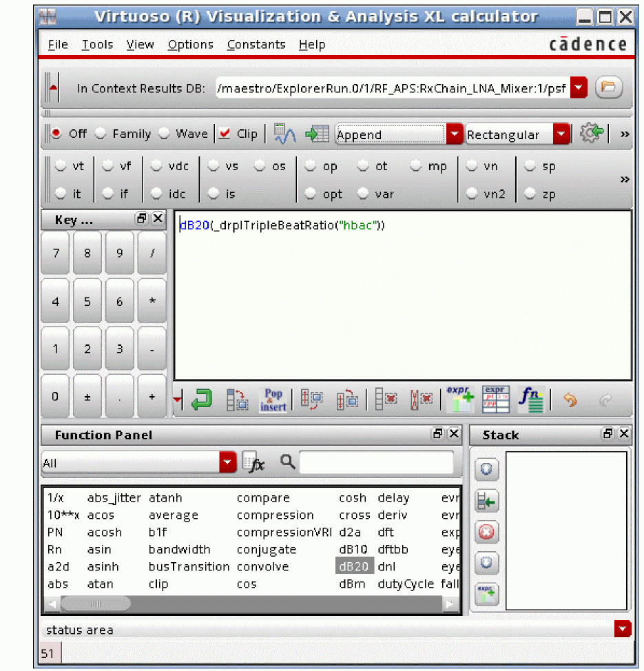The width and height of the screenshot is (644, 671).
Task: Select the compression function
Action: 275,515
